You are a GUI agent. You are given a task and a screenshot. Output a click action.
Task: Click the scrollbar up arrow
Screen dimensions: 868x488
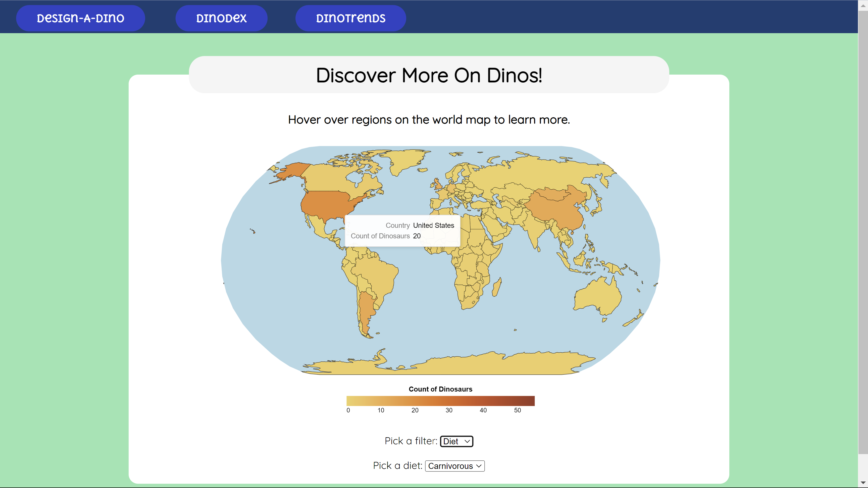pos(863,5)
